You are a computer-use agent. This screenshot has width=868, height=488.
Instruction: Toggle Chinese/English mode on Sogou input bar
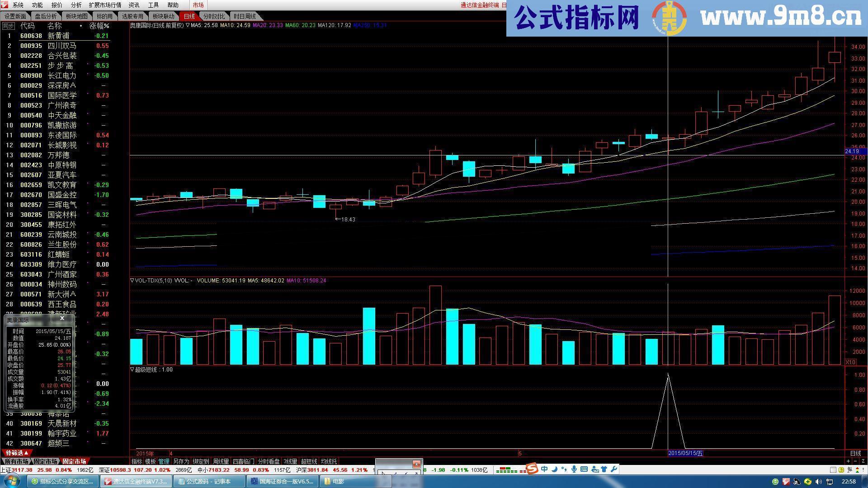[544, 469]
